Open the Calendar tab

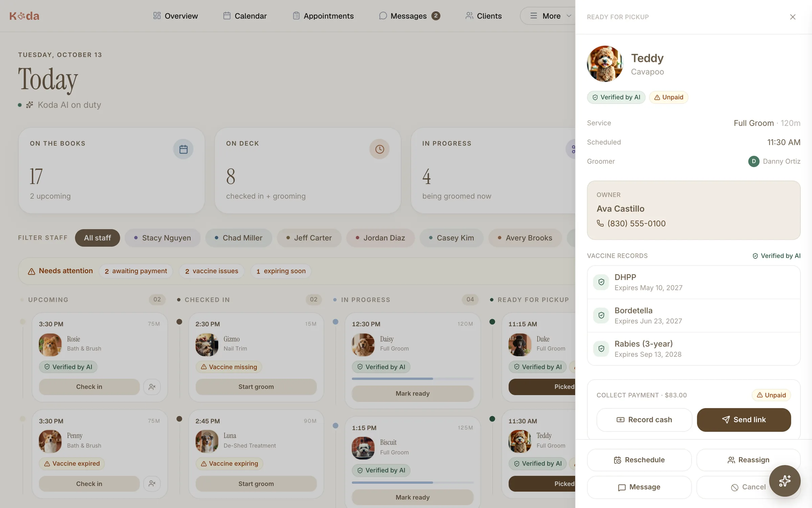coord(245,16)
